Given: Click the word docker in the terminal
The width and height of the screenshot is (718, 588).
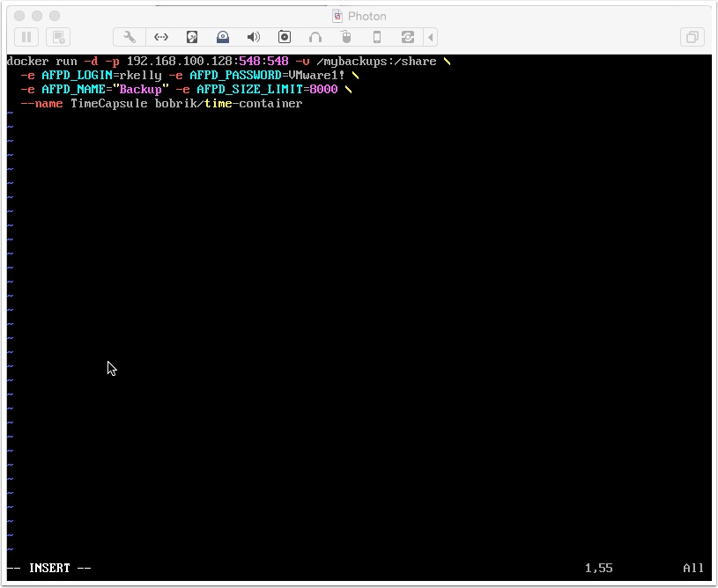Looking at the screenshot, I should (28, 62).
